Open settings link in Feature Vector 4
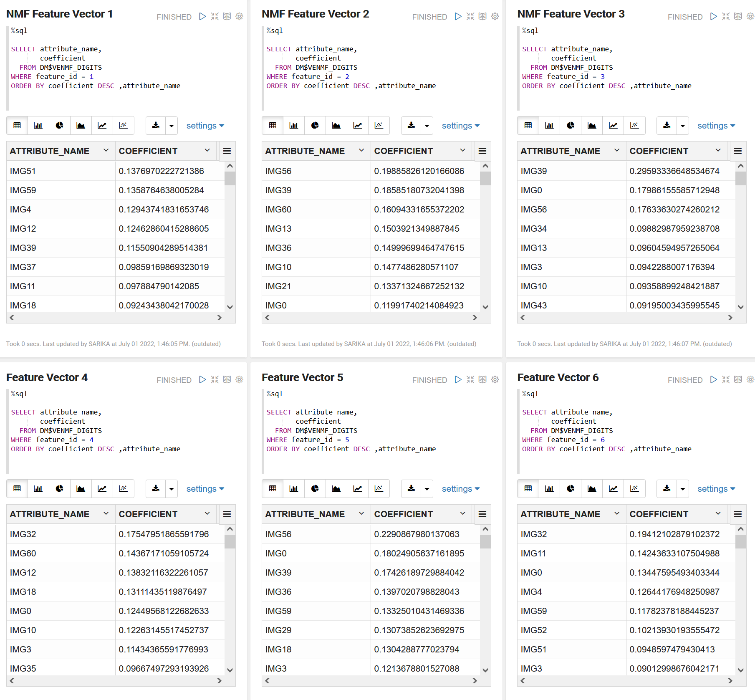 click(205, 489)
